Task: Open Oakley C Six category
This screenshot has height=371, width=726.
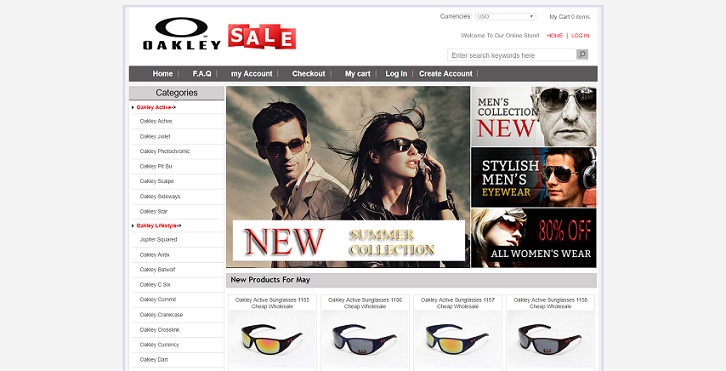Action: (155, 285)
